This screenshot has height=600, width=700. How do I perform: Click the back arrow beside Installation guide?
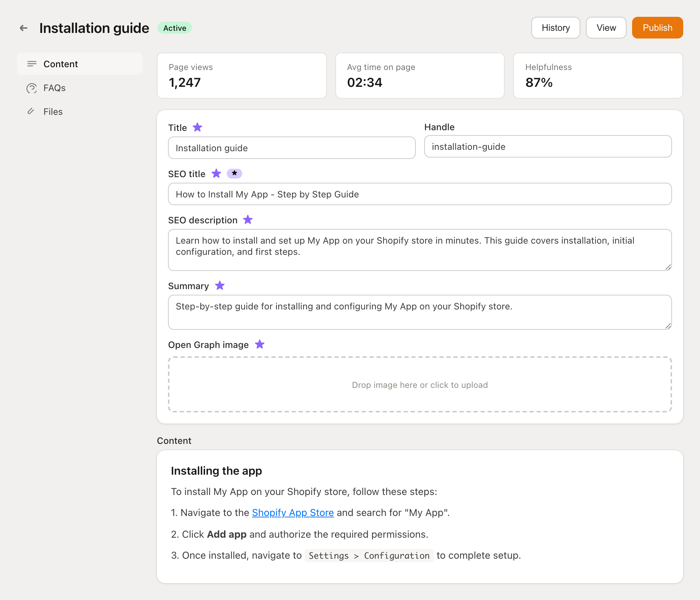pos(23,28)
